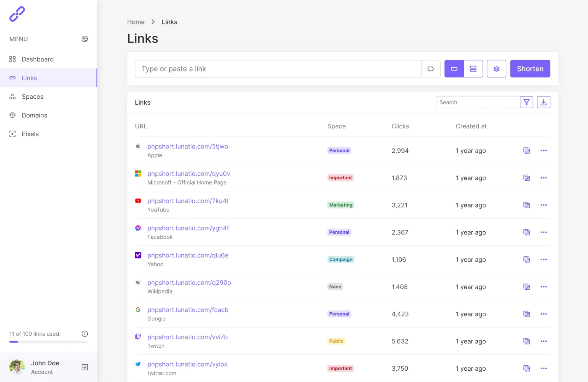This screenshot has height=382, width=588.
Task: Click the export download icon
Action: [543, 102]
